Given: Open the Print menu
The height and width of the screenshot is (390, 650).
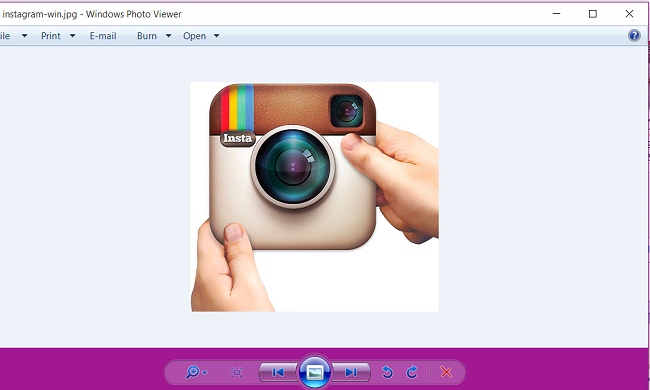Looking at the screenshot, I should [51, 36].
